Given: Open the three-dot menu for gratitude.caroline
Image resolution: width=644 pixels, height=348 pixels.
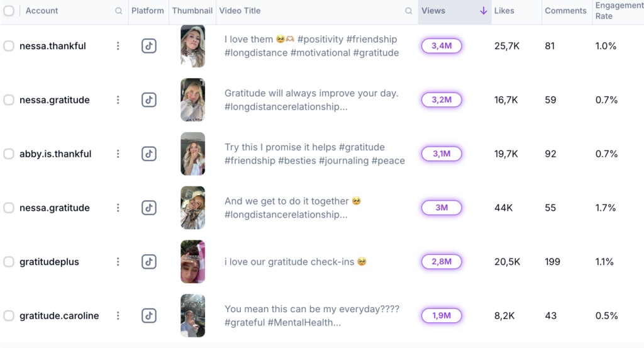Looking at the screenshot, I should click(118, 316).
